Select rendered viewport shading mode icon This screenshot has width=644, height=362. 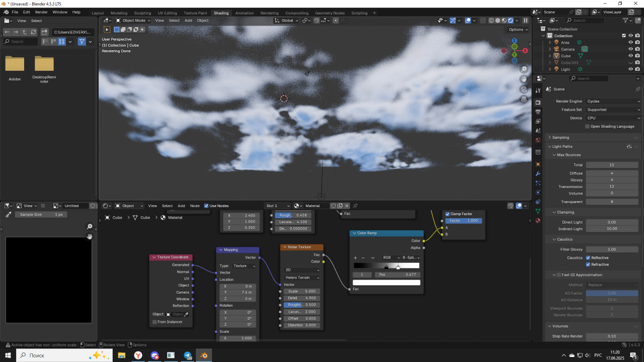pyautogui.click(x=511, y=21)
